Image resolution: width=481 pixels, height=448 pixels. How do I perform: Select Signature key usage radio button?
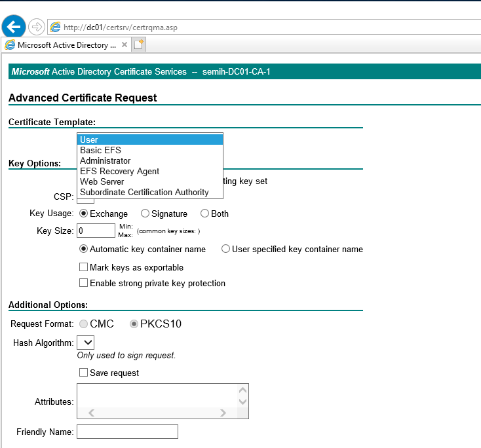point(145,214)
